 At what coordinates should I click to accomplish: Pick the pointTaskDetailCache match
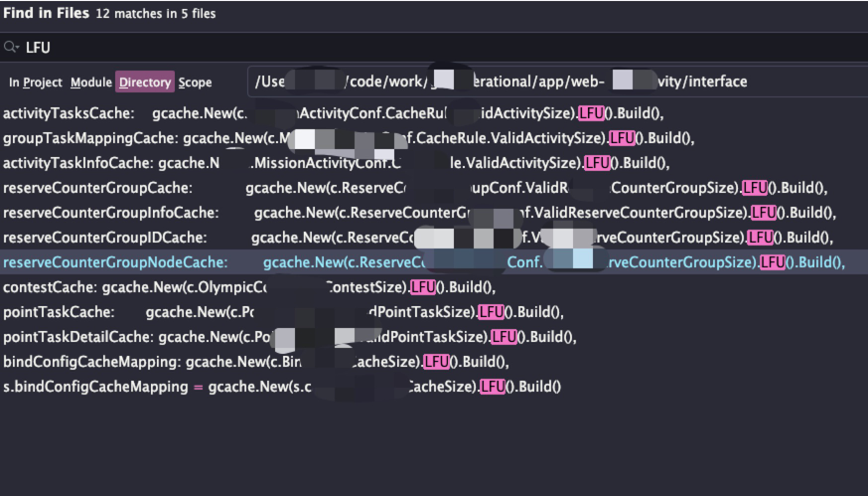pyautogui.click(x=248, y=337)
